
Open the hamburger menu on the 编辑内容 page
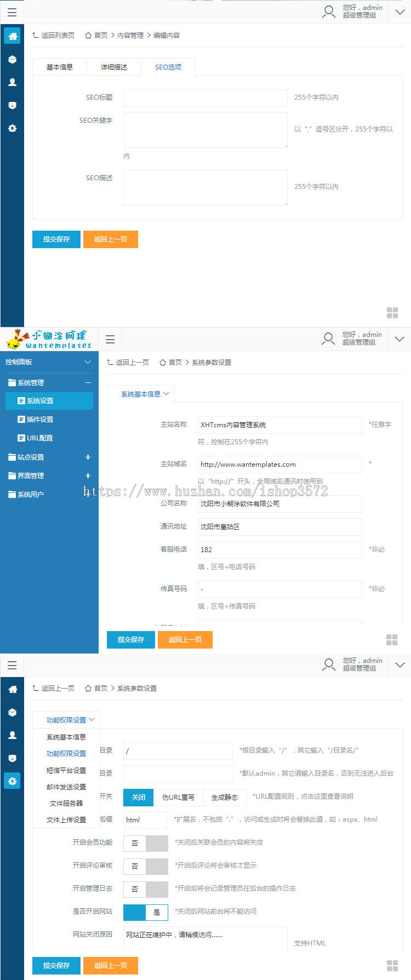coord(12,12)
